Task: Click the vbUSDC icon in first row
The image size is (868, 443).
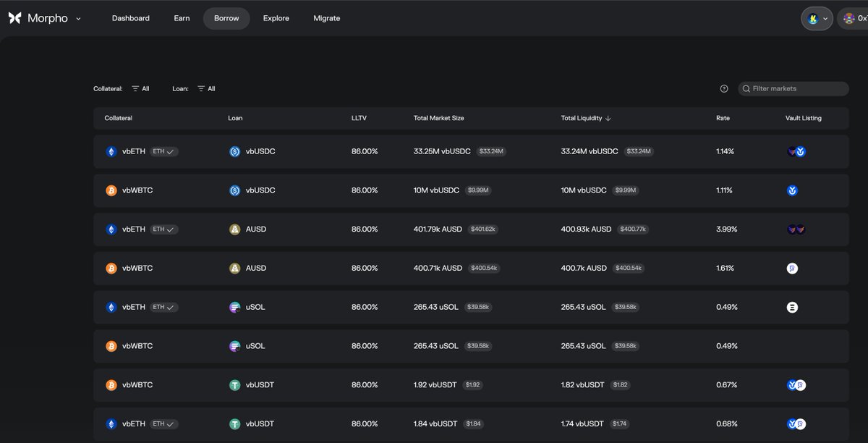Action: click(x=234, y=151)
